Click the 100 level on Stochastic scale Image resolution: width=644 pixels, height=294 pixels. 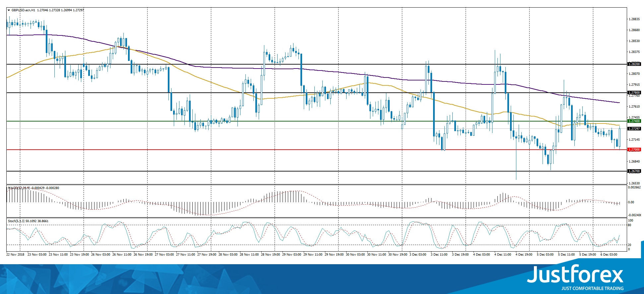[630, 220]
